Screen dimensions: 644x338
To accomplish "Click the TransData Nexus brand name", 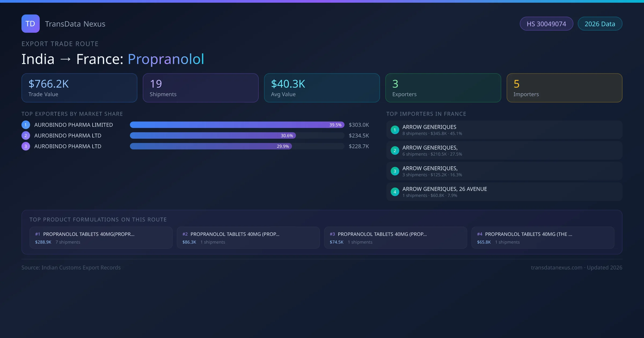I will [75, 24].
